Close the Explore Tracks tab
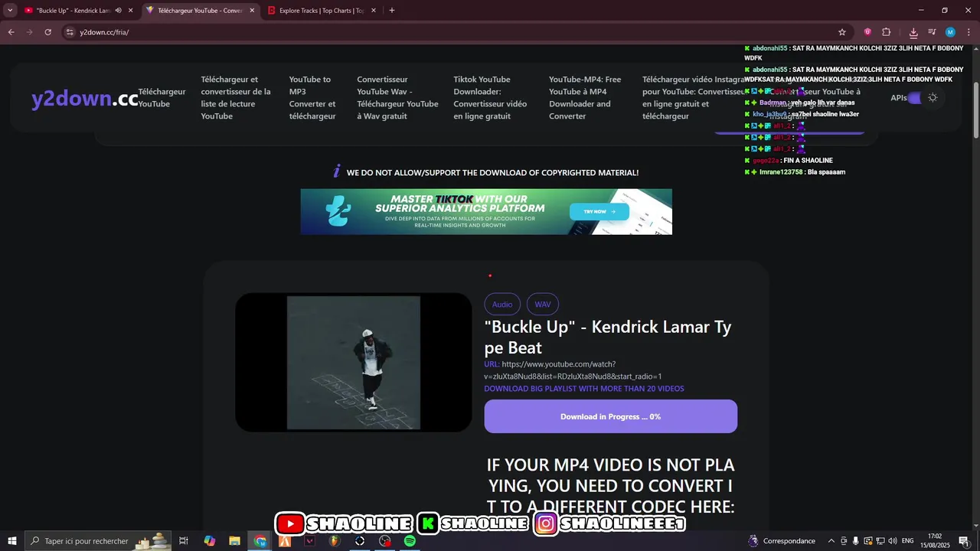 click(373, 11)
